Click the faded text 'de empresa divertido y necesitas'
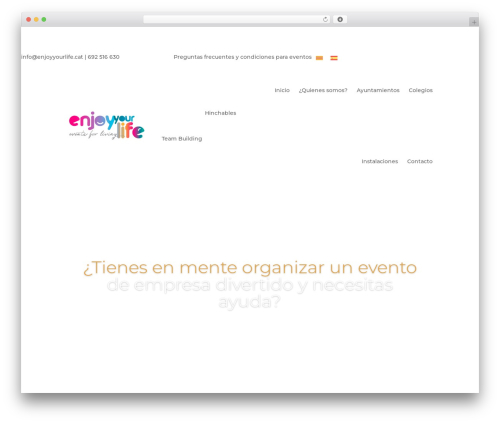The width and height of the screenshot is (500, 423). tap(250, 285)
